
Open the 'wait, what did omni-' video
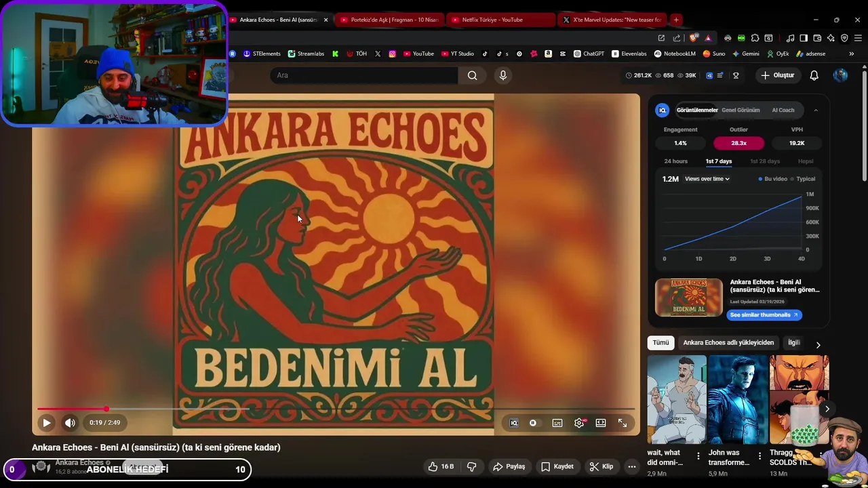point(677,400)
